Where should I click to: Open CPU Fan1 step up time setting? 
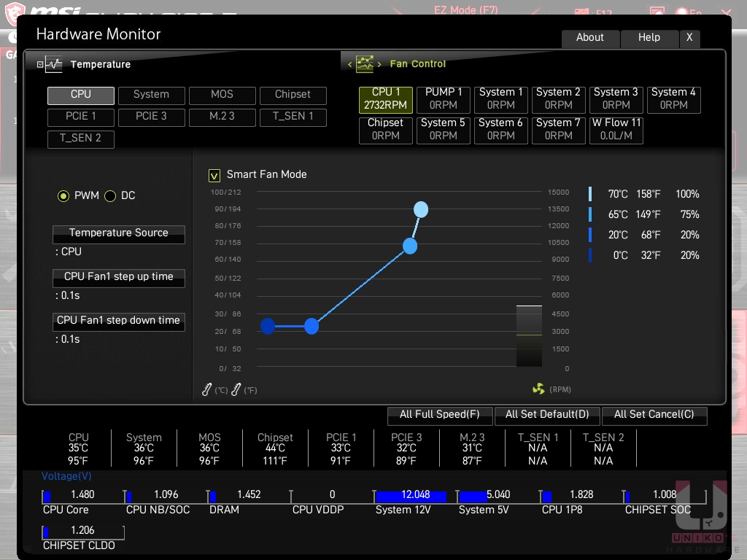(119, 278)
